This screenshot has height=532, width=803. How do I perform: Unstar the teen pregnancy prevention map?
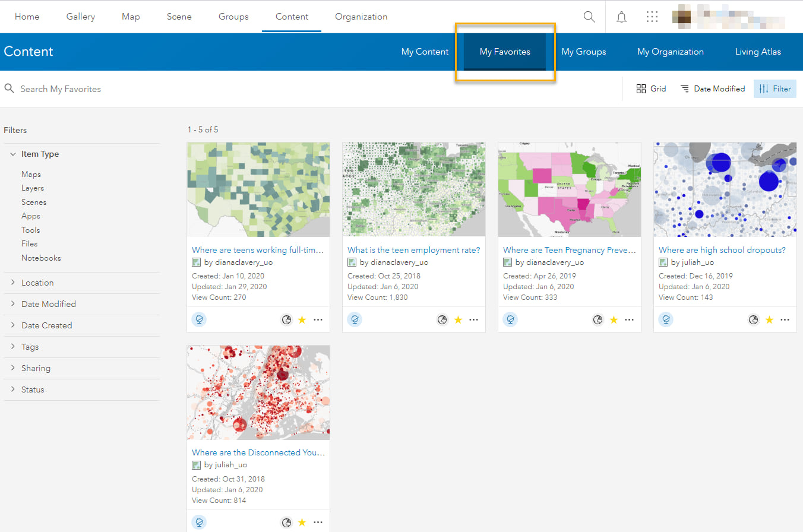(x=614, y=319)
